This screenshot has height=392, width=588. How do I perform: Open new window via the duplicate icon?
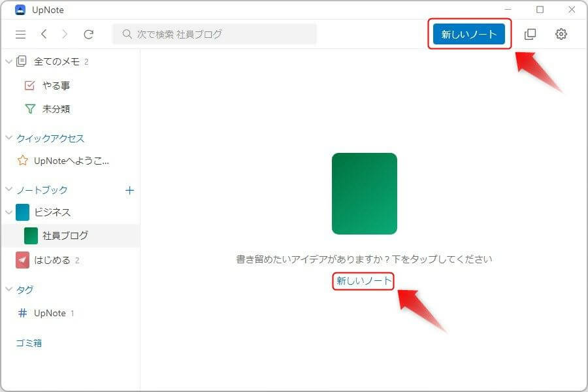coord(530,34)
